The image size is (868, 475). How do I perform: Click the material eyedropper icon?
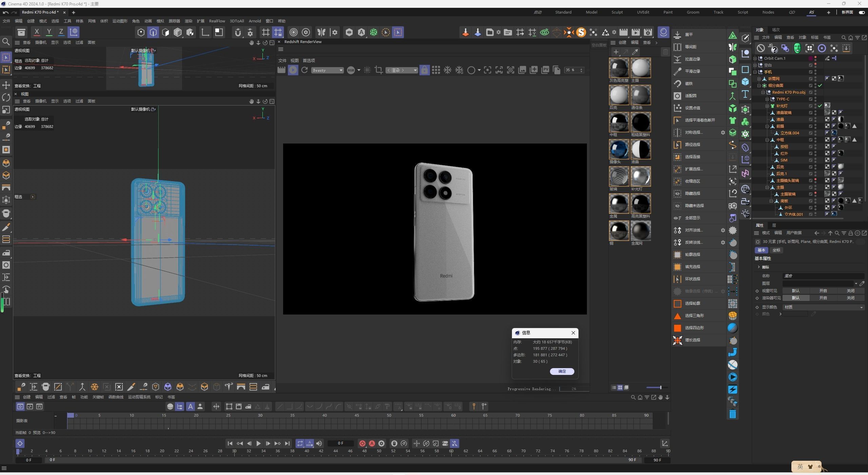(635, 52)
